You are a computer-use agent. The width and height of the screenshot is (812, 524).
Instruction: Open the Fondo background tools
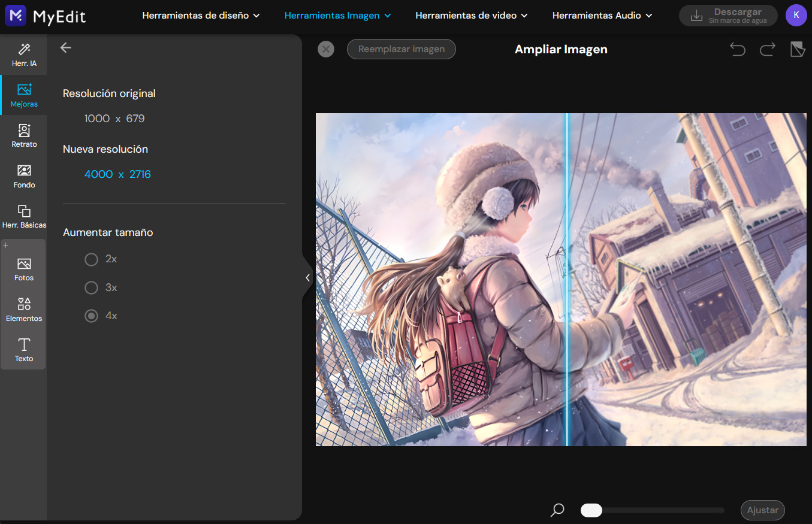click(24, 177)
